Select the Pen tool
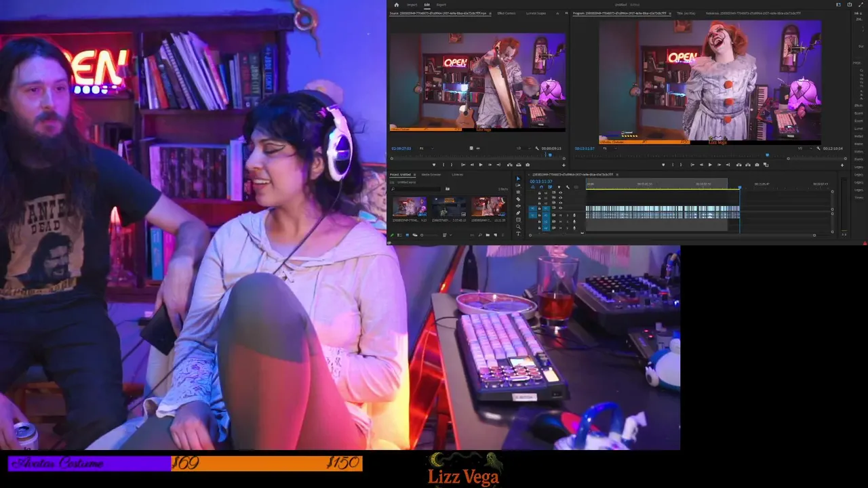The image size is (868, 488). 518,213
